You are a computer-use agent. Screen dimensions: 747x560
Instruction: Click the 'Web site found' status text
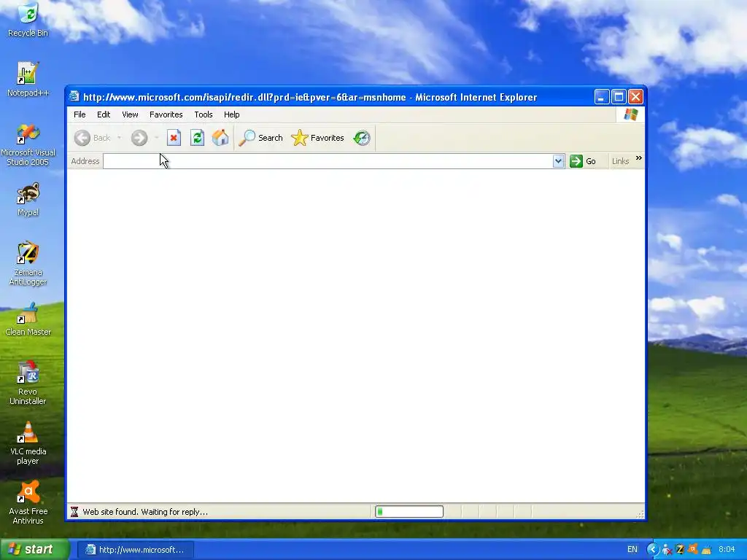click(145, 513)
